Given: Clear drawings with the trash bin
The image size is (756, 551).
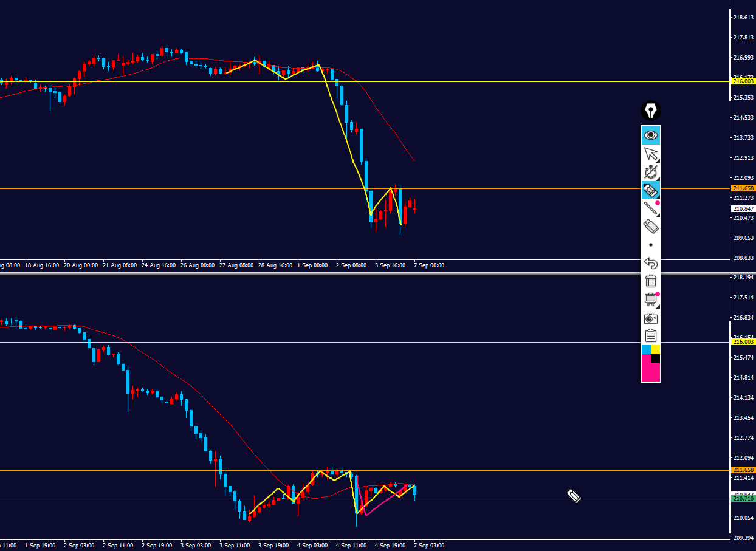Looking at the screenshot, I should click(651, 281).
